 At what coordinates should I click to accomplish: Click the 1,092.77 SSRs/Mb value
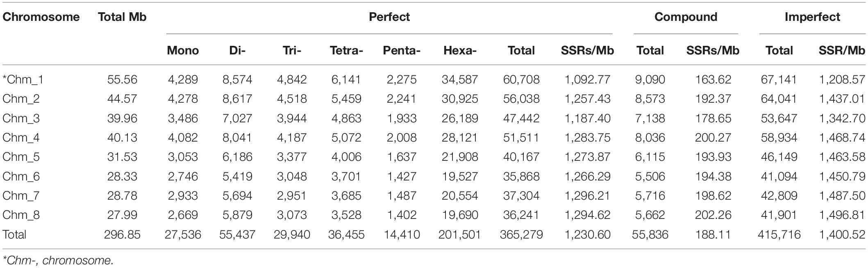point(587,79)
